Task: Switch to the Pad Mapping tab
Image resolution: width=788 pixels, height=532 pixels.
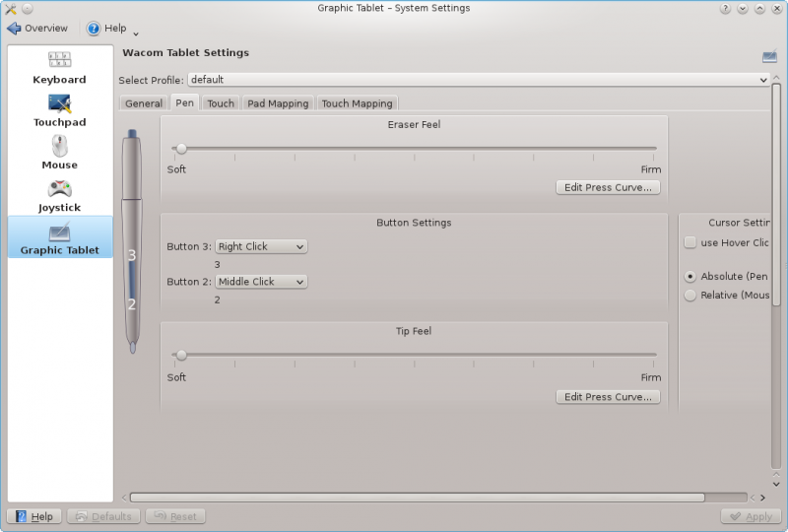Action: point(278,103)
